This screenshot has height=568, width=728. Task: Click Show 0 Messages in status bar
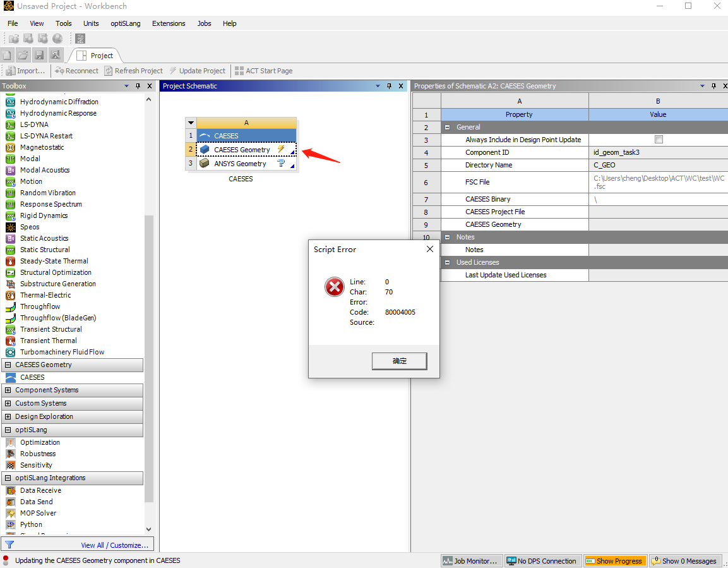click(684, 561)
